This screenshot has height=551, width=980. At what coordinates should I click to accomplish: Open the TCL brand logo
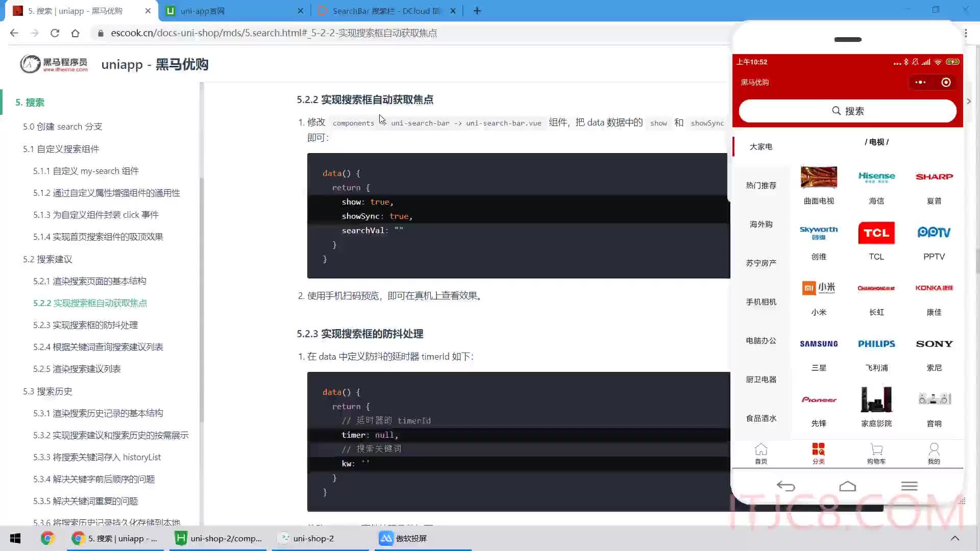point(876,233)
